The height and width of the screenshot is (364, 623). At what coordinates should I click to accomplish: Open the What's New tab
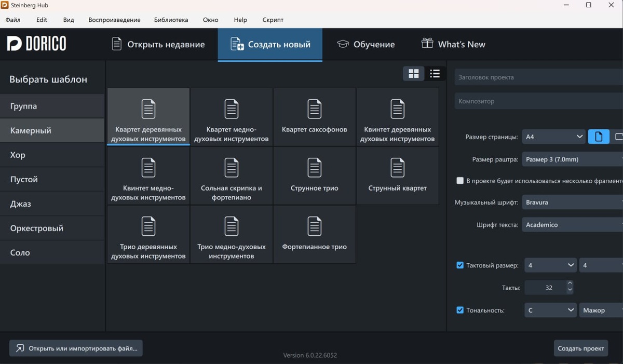453,45
